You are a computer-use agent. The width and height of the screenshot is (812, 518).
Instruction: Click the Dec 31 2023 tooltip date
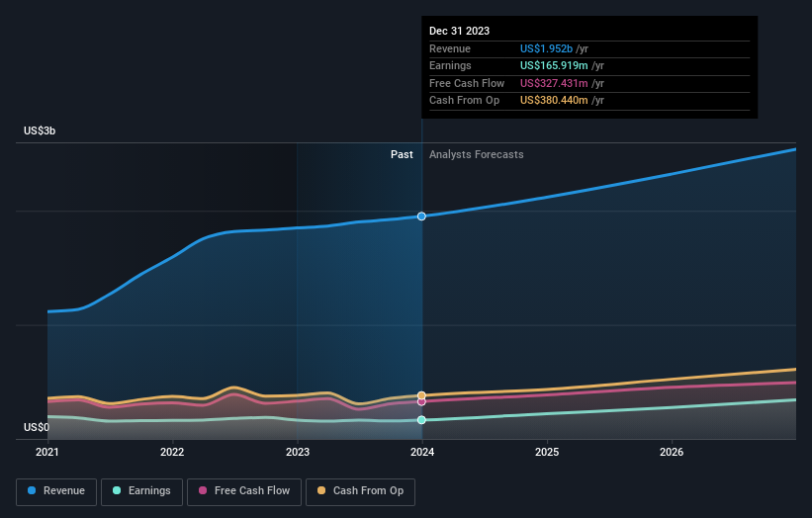coord(459,31)
